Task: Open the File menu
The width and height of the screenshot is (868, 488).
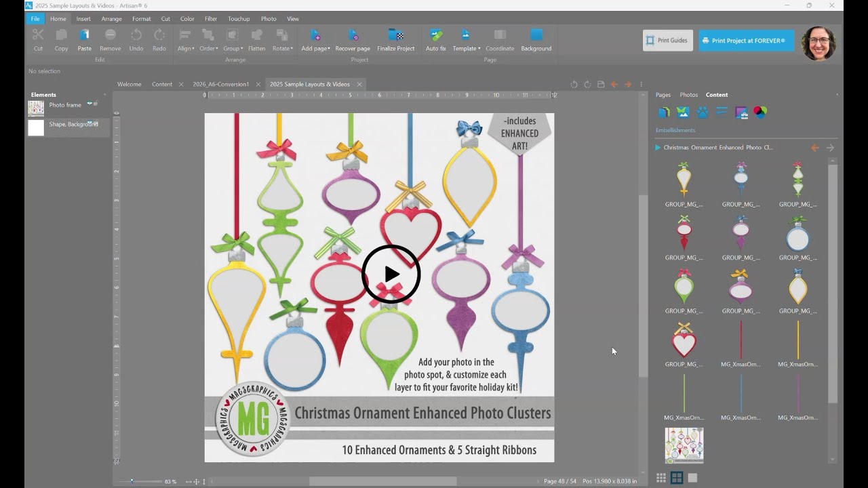Action: tap(35, 19)
